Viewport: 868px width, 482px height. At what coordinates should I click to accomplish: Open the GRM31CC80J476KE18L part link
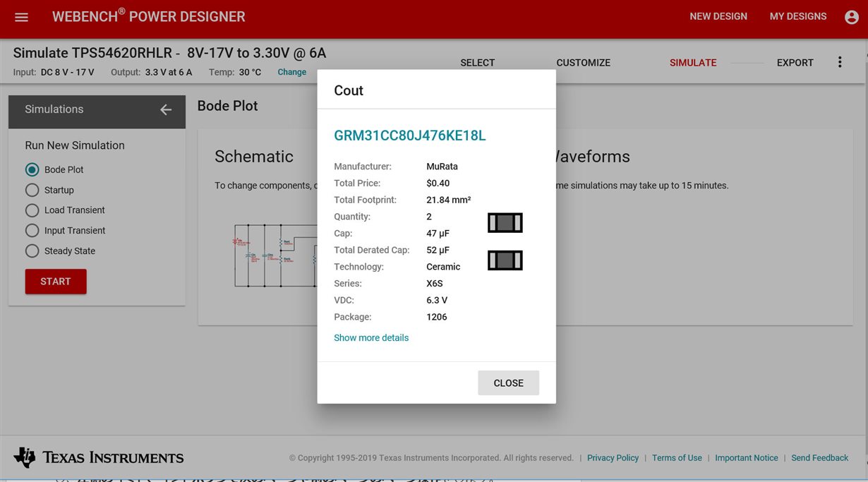pyautogui.click(x=410, y=135)
